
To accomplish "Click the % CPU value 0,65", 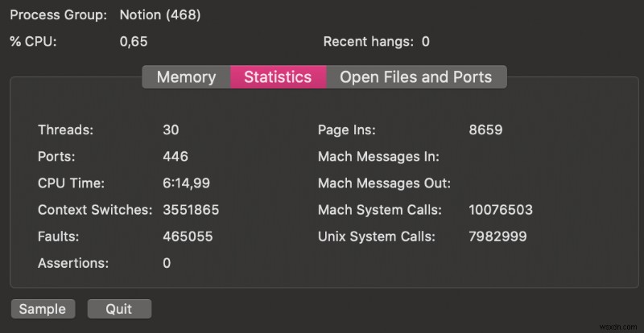I will coord(134,42).
